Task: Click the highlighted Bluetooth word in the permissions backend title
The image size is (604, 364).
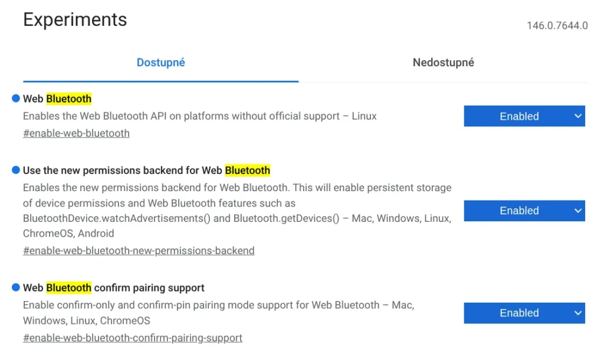Action: pos(247,170)
